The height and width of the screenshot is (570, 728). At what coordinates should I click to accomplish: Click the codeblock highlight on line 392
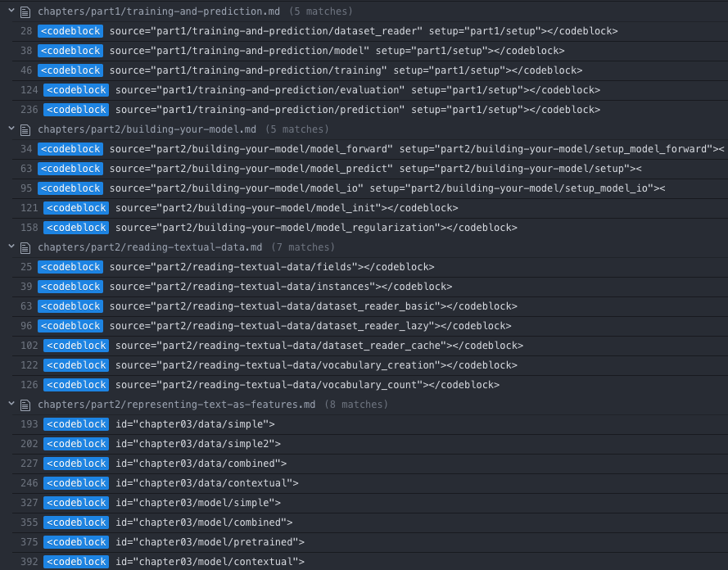76,562
